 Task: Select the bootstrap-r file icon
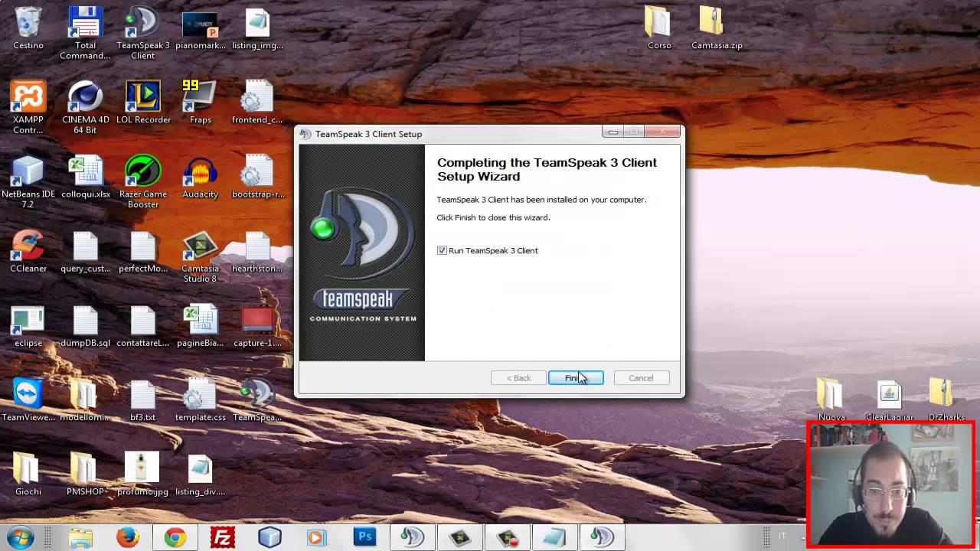(x=257, y=177)
